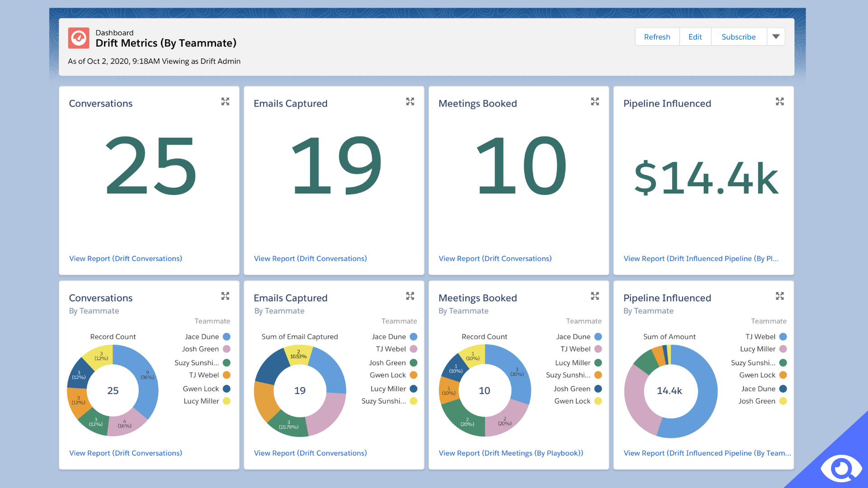Open Drift Influenced Pipeline report under $14.4k

(x=701, y=258)
